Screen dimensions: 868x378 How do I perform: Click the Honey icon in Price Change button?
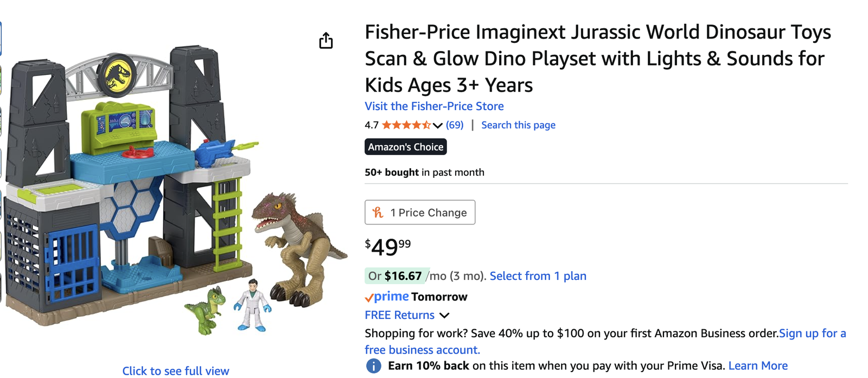378,213
